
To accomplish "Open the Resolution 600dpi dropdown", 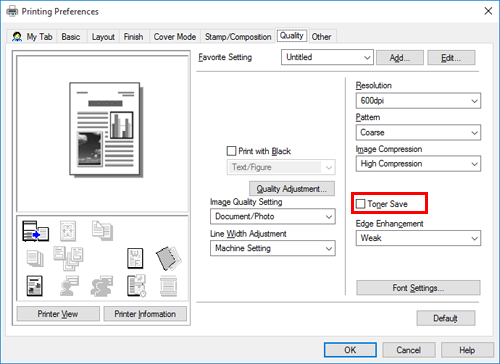I will tap(418, 101).
